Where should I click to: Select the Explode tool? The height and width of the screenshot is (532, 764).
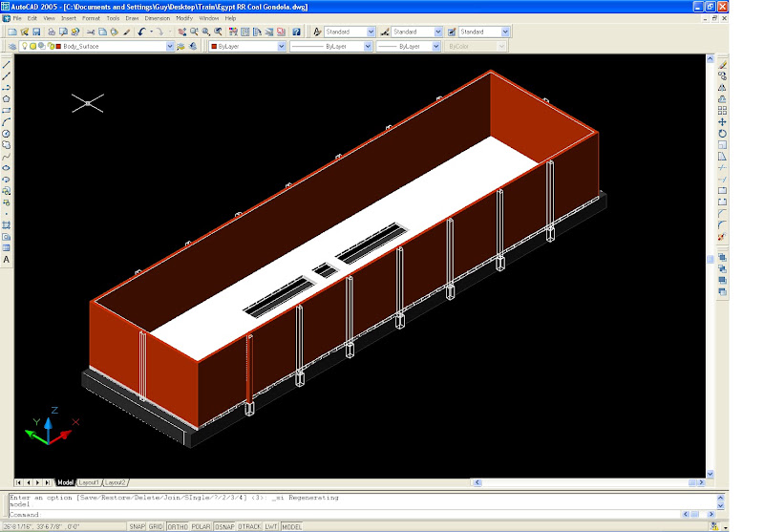click(x=722, y=237)
